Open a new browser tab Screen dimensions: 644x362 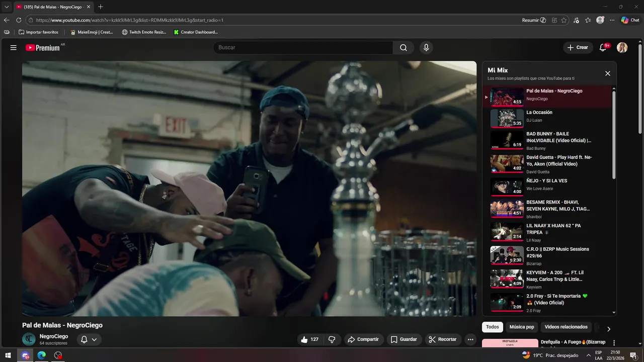coord(101,7)
